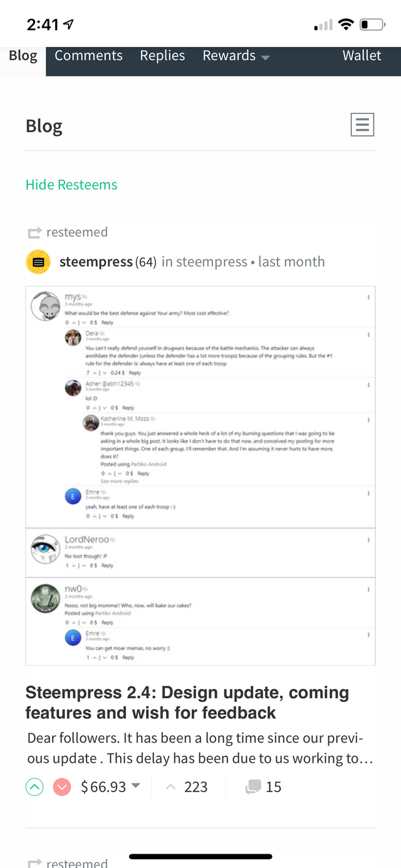Open the post preview screenshot thumbnail
Screen dimensions: 401x868
[x=200, y=475]
